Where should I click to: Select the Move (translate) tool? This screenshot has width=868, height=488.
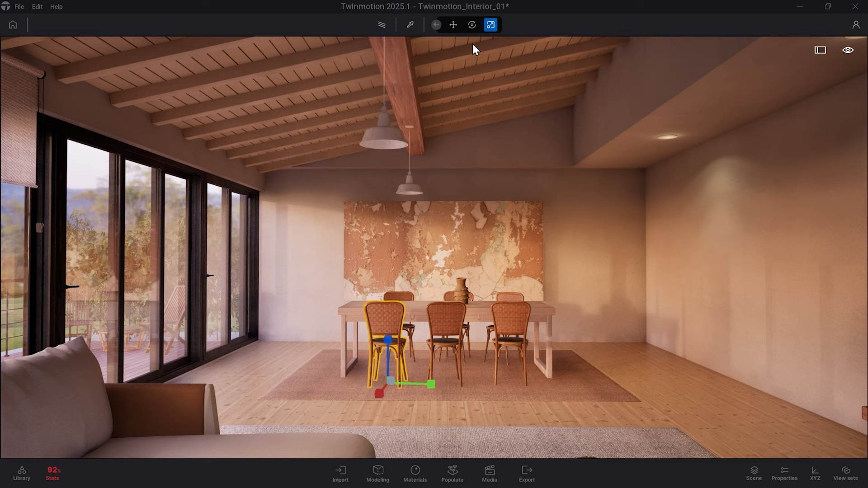453,25
